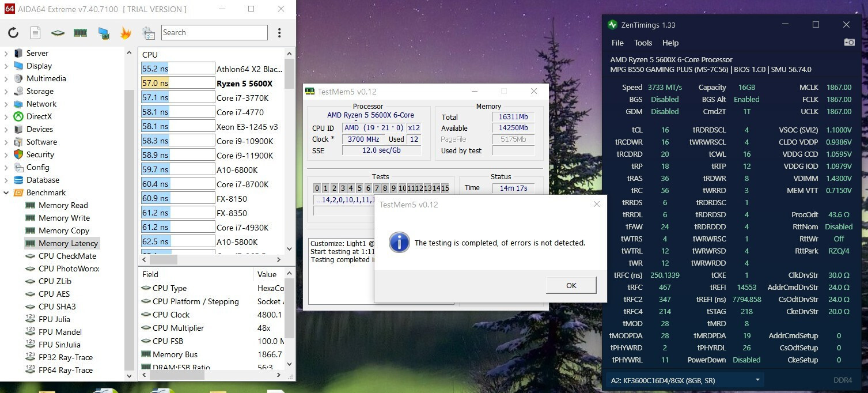Collapse the Benchmark tree node
868x393 pixels.
point(6,192)
